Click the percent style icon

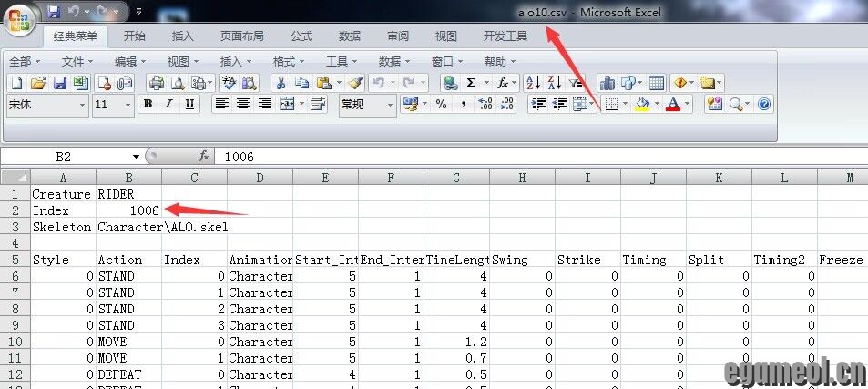tap(441, 105)
